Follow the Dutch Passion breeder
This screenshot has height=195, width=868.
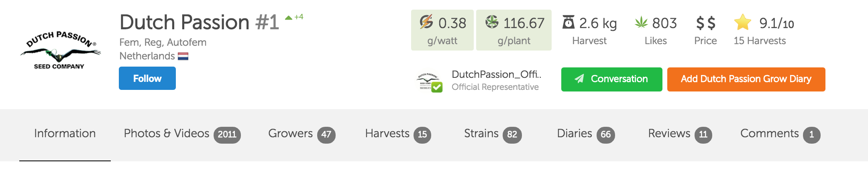coord(147,78)
